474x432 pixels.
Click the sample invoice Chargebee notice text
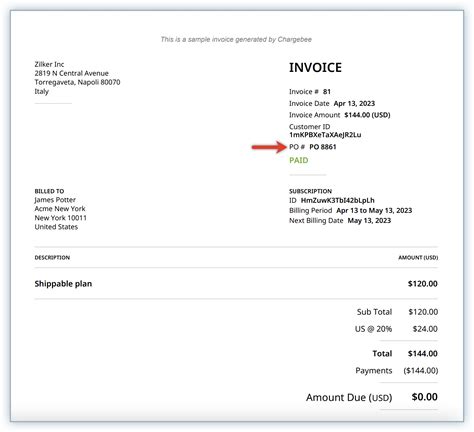coord(236,39)
